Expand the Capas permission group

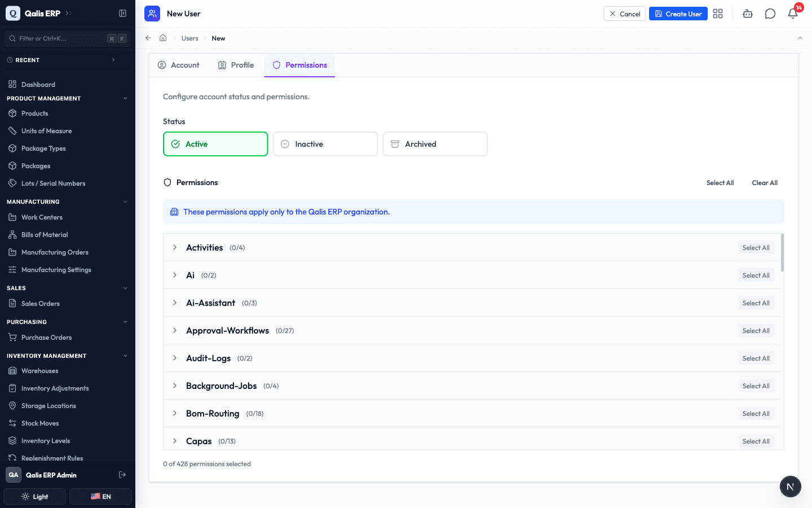pos(175,441)
